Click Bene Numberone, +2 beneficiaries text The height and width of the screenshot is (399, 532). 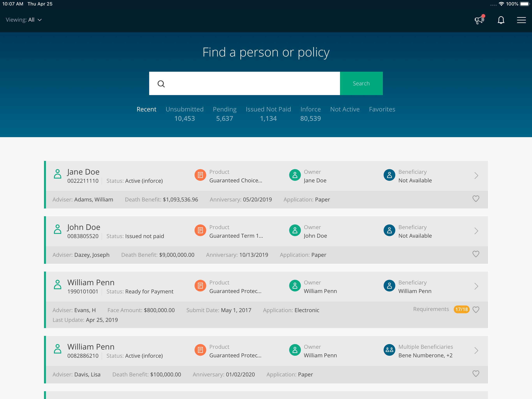425,355
